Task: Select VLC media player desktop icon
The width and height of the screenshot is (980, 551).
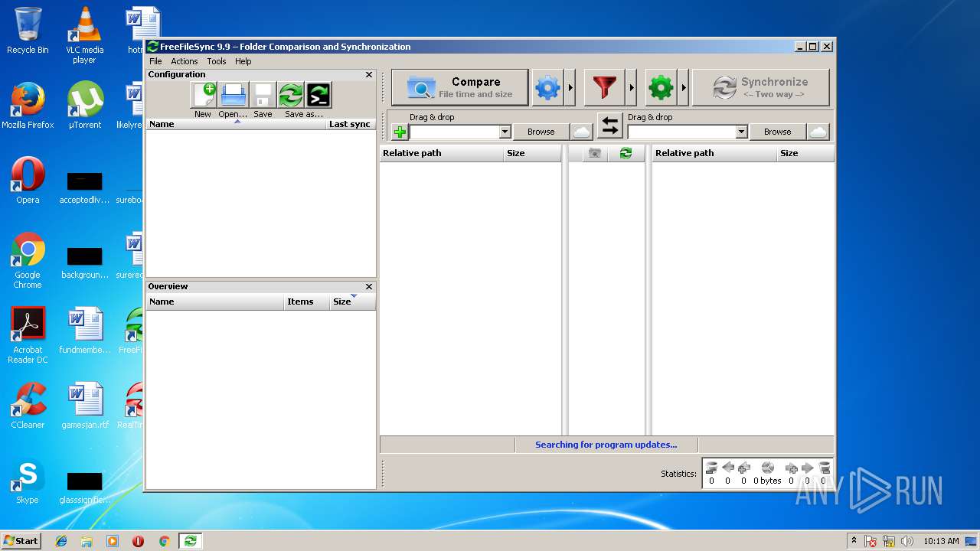Action: [84, 35]
